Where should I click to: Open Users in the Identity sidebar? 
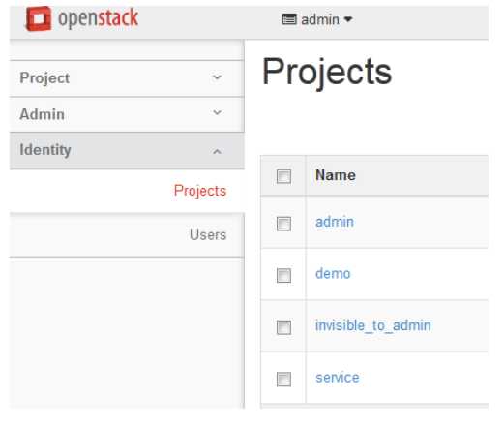(208, 234)
